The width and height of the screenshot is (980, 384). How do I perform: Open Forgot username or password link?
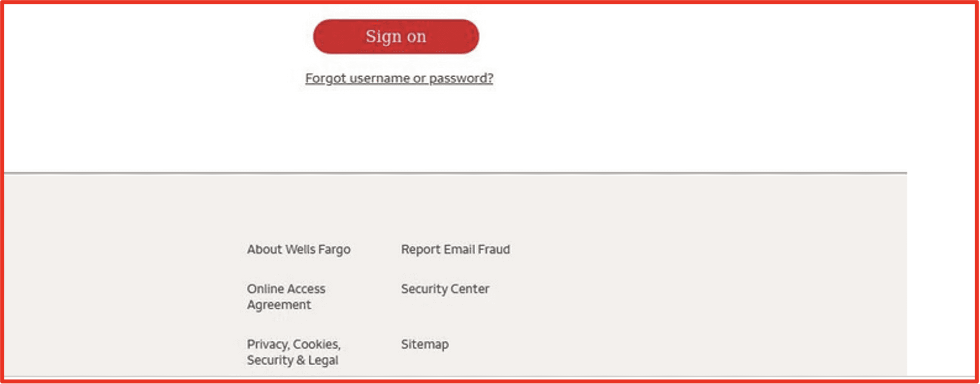[x=399, y=78]
